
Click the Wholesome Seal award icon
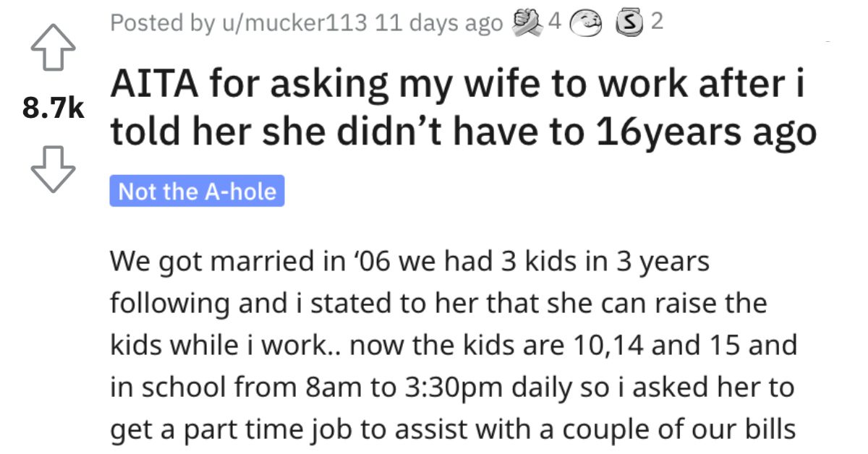click(x=587, y=24)
